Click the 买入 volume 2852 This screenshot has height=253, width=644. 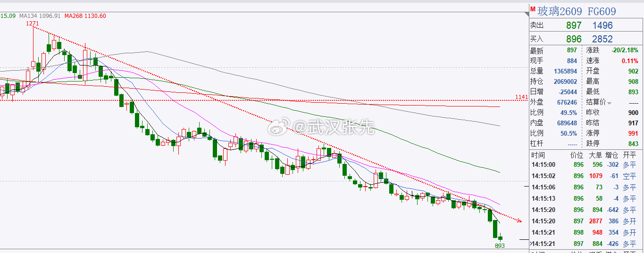(603, 39)
